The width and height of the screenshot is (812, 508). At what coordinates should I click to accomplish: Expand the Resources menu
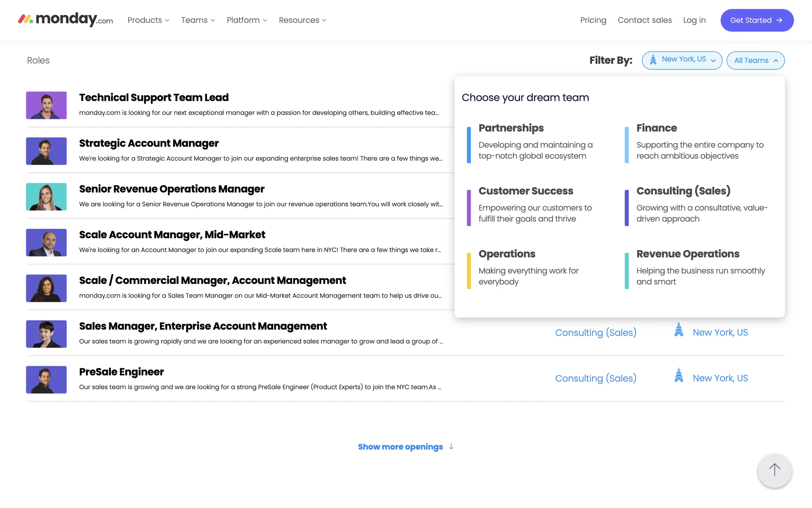pyautogui.click(x=302, y=20)
